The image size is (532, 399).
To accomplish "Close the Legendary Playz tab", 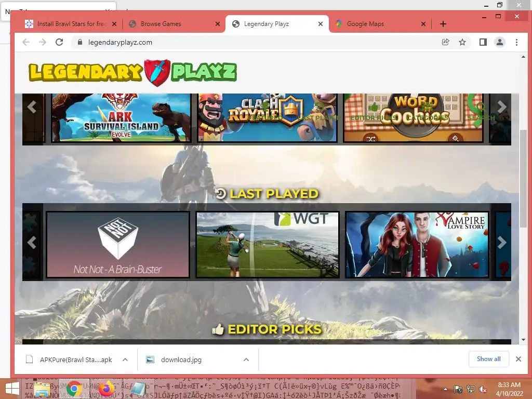I will pyautogui.click(x=320, y=24).
